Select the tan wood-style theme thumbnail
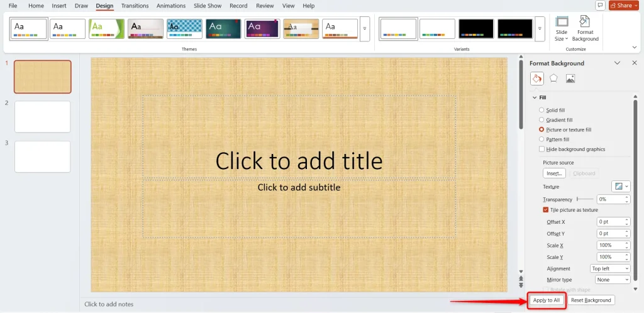 (x=301, y=29)
